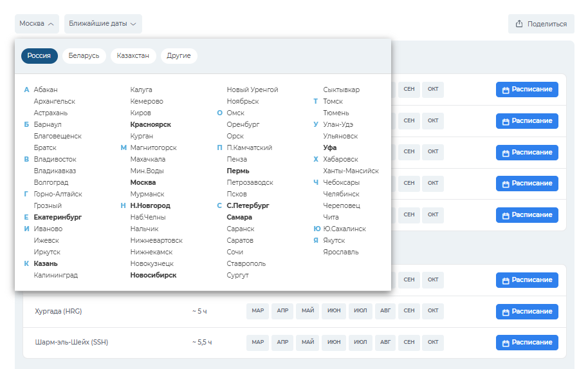This screenshot has width=588, height=369.
Task: Click СЕН month for Хургада row
Action: [x=409, y=311]
